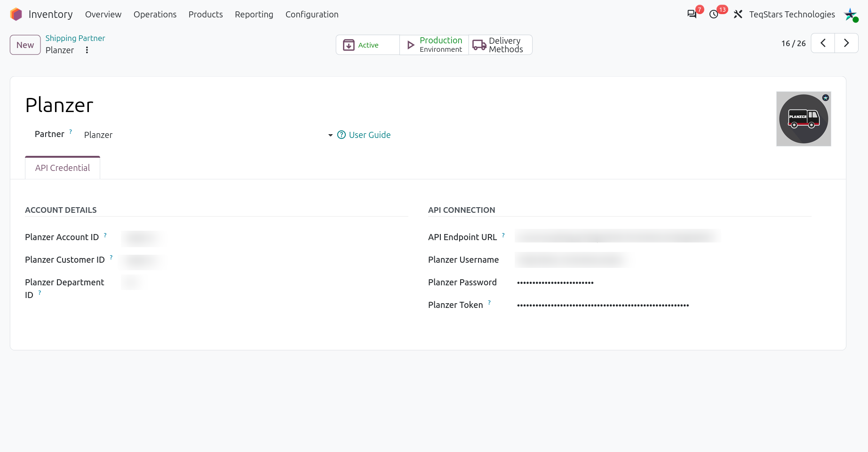
Task: Go to the previous record arrow
Action: [x=823, y=43]
